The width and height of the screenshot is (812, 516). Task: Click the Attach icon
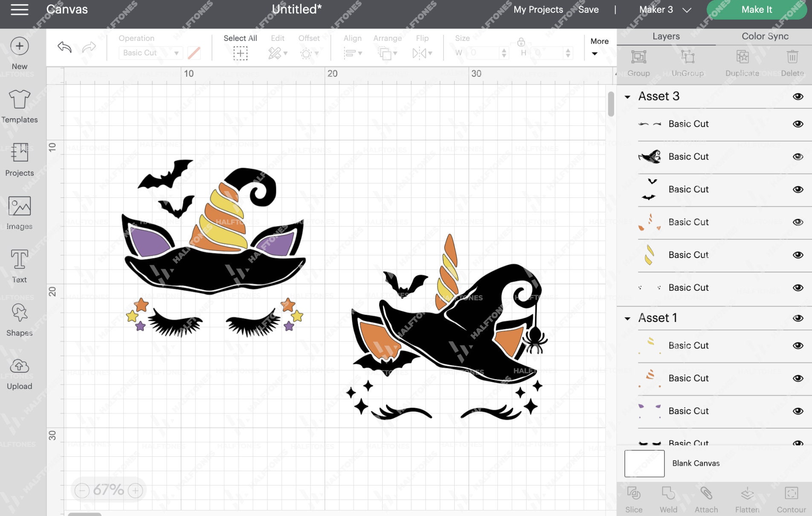tap(707, 500)
